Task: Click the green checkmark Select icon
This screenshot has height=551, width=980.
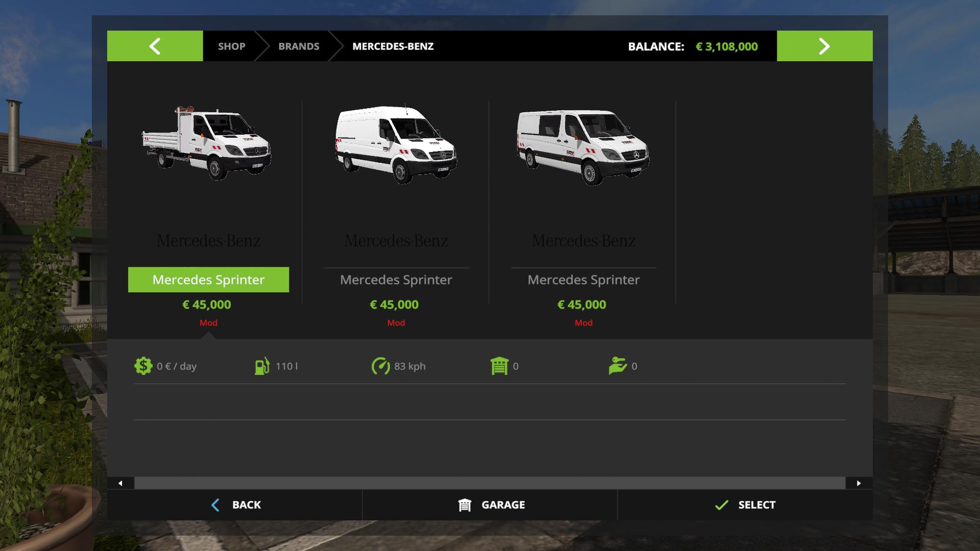Action: [x=721, y=505]
